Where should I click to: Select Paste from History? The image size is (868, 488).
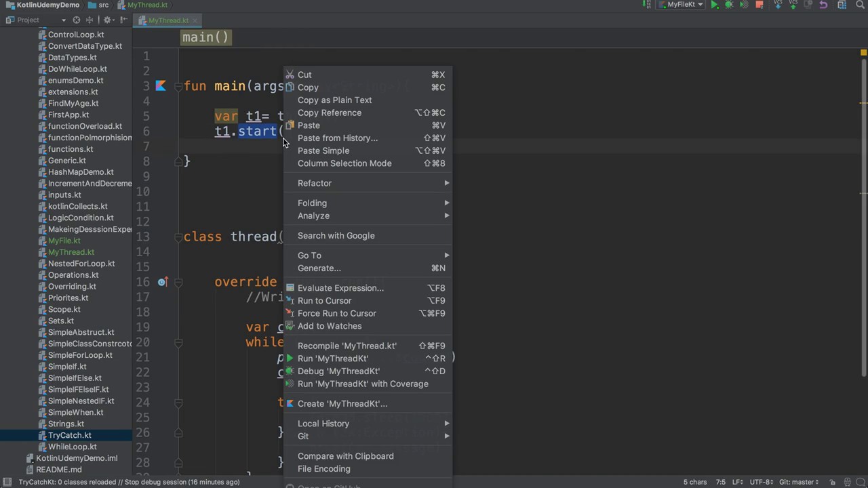pos(367,138)
